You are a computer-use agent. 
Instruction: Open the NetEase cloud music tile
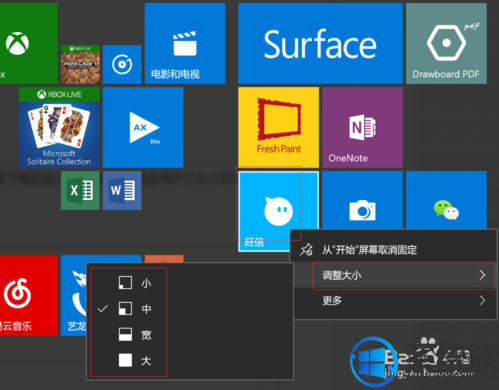(29, 295)
